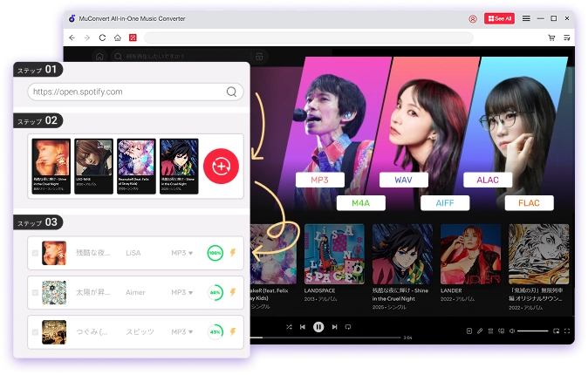Mute with the speaker icon
Image resolution: width=588 pixels, height=375 pixels.
512,331
